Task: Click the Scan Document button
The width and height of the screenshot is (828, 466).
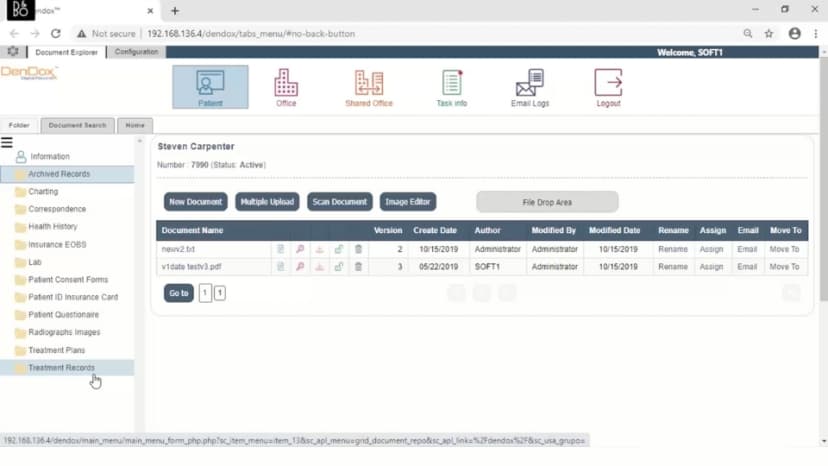Action: [340, 202]
